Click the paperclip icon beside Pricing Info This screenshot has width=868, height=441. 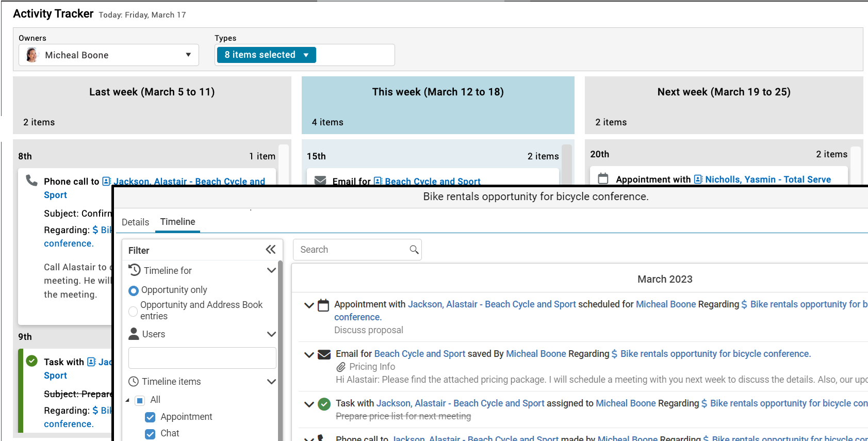pyautogui.click(x=341, y=367)
